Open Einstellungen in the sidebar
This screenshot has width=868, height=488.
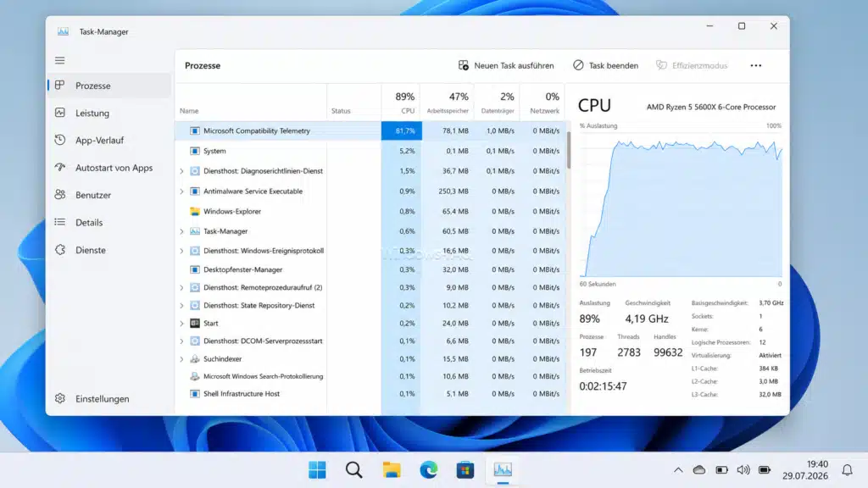click(109, 398)
